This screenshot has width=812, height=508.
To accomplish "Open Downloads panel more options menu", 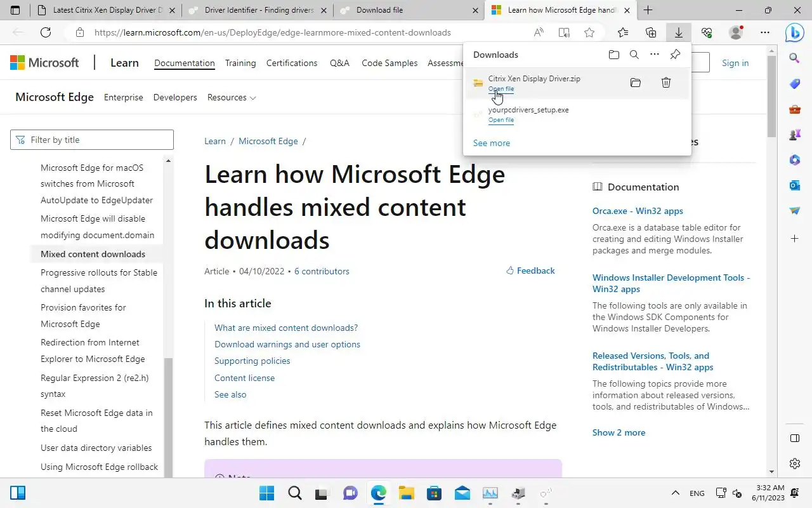I will pyautogui.click(x=655, y=55).
